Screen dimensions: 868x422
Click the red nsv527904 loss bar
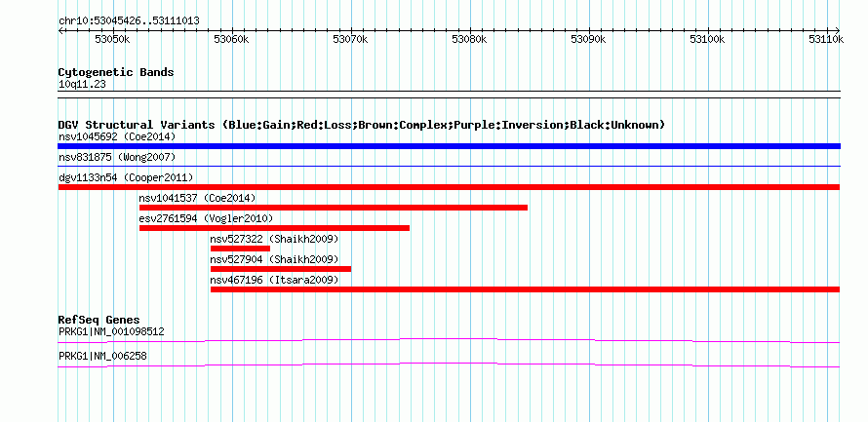pos(281,269)
